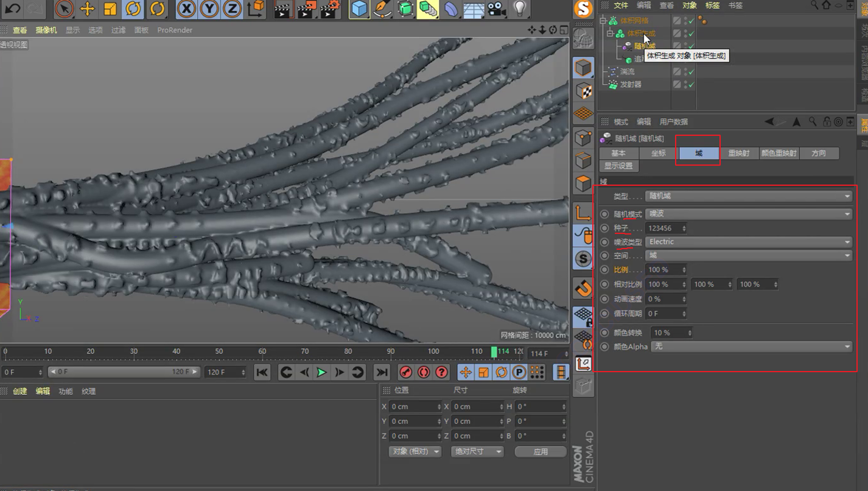Viewport: 868px width, 491px height.
Task: Select the Move tool in top toolbar
Action: (87, 9)
